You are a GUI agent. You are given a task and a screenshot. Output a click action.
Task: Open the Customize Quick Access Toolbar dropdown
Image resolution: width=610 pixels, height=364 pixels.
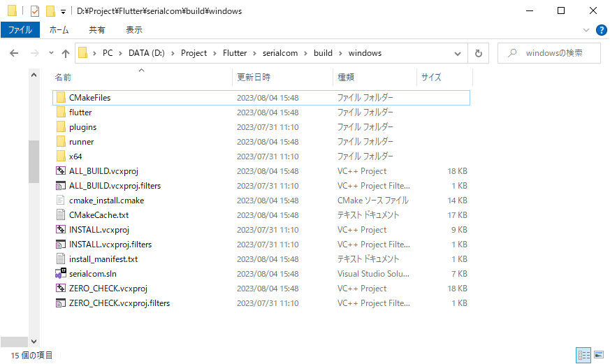click(x=63, y=12)
